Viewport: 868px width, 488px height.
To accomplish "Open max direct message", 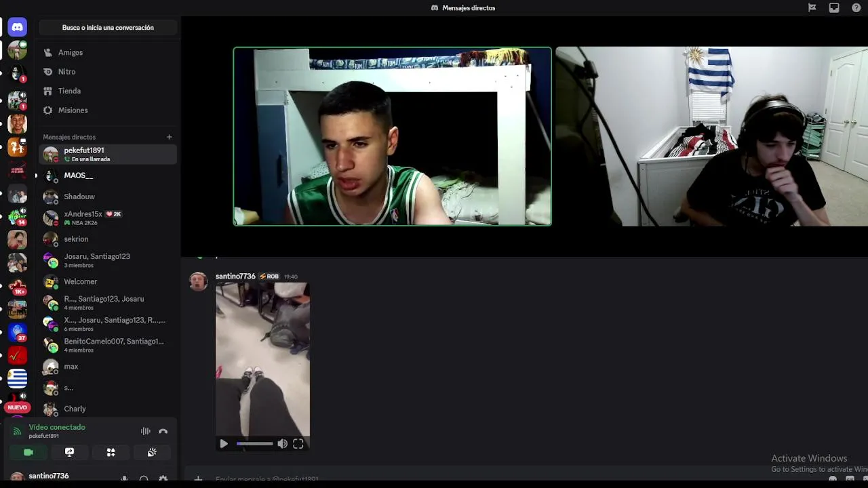I will [108, 367].
